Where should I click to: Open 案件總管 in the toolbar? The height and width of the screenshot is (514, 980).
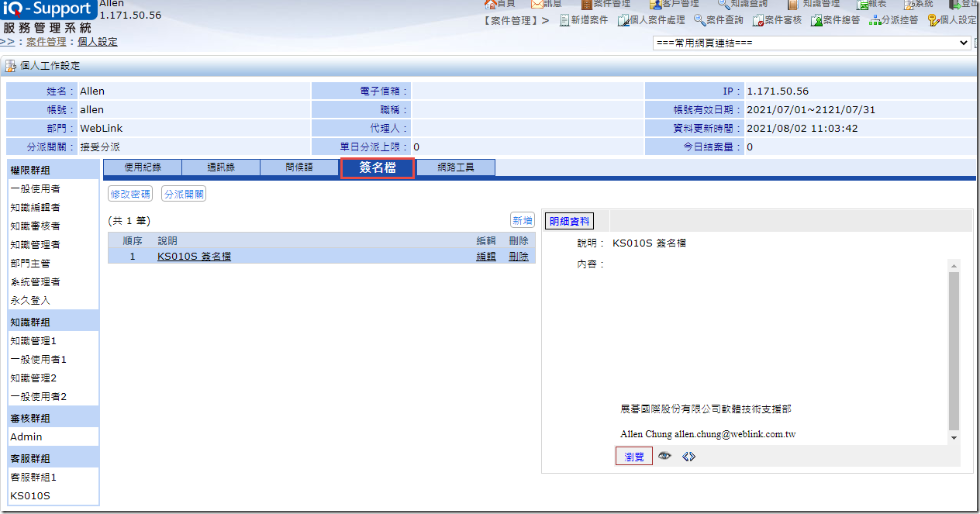pos(835,20)
